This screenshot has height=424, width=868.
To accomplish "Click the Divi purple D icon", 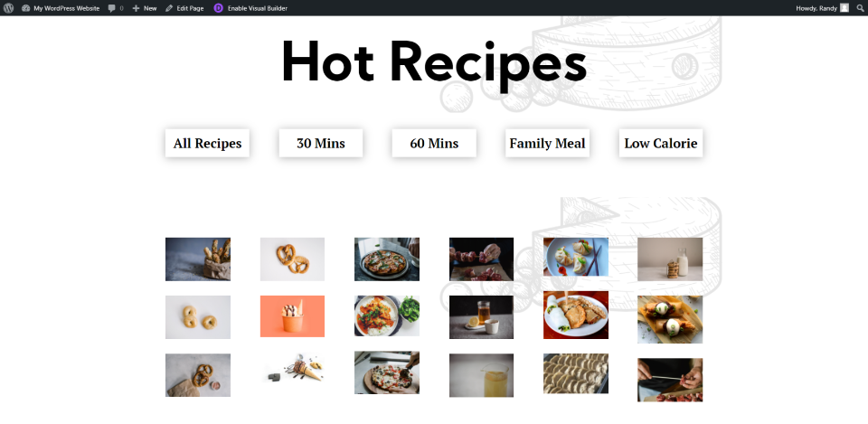I will pos(219,8).
